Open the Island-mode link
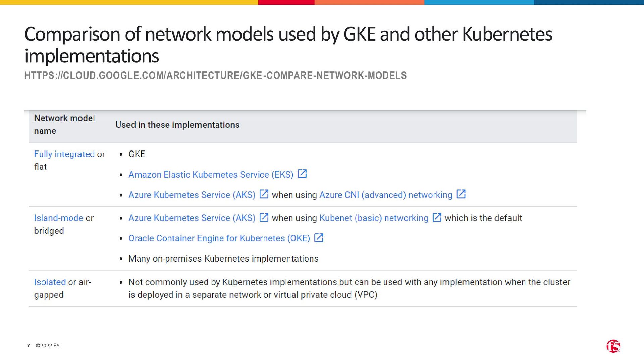Screen dimensions: 644x362 point(58,218)
